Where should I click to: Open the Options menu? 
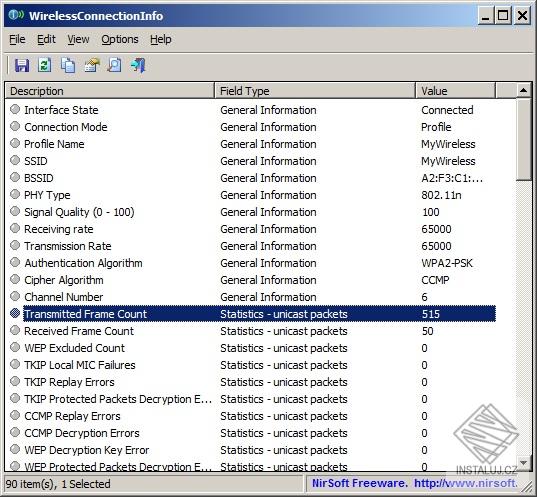[x=120, y=39]
